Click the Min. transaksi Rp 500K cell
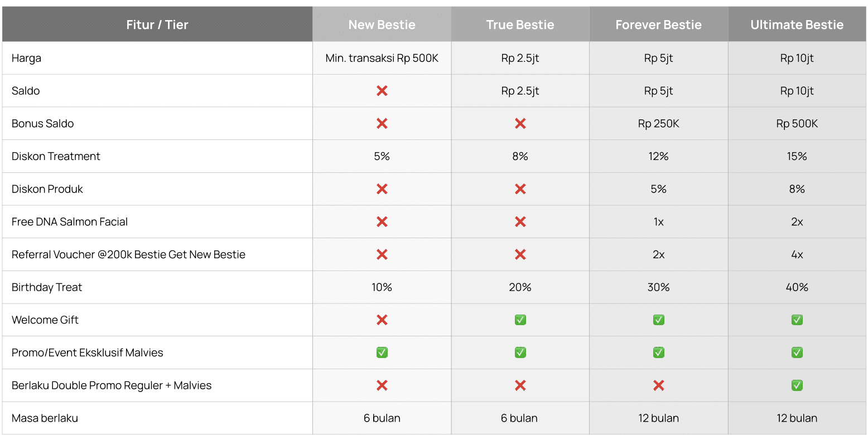The width and height of the screenshot is (868, 435). pos(382,58)
